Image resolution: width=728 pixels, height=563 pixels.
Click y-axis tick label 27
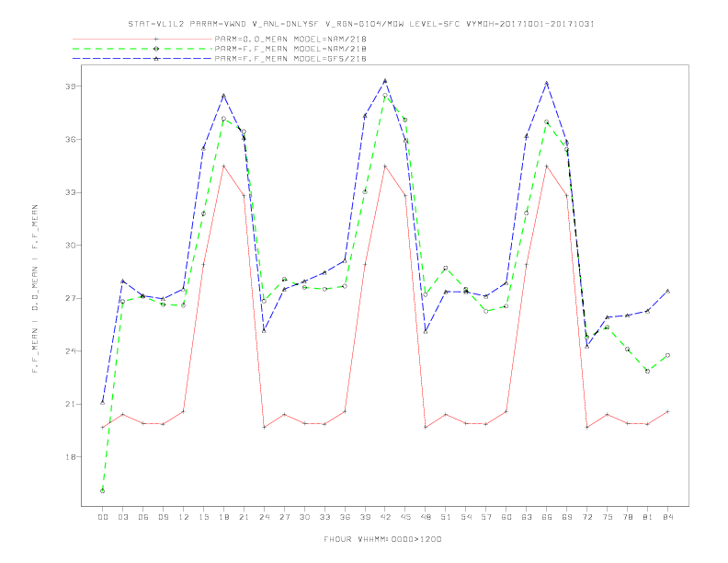70,298
